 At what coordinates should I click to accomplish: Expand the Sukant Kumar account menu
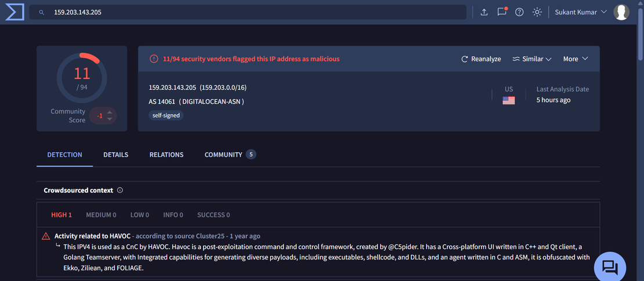[x=581, y=12]
